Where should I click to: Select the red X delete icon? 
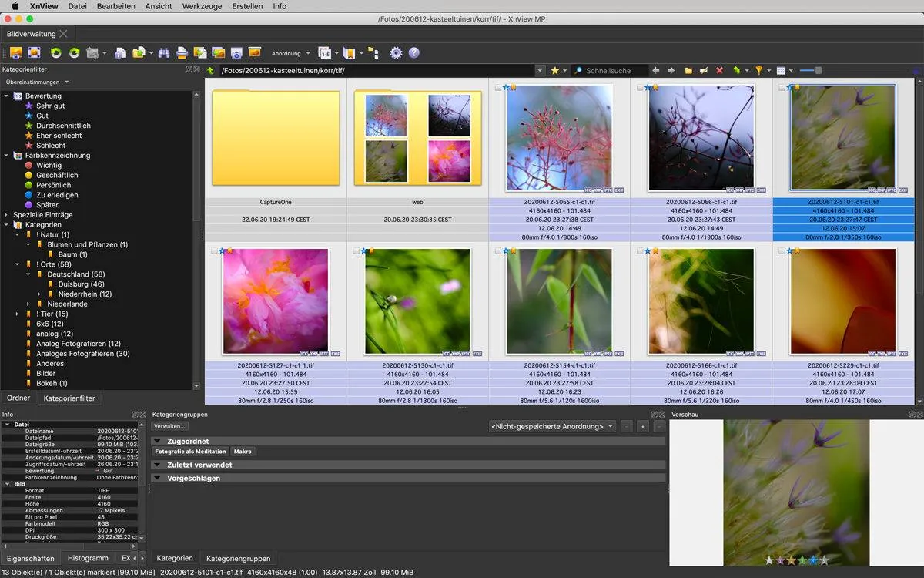click(x=718, y=70)
